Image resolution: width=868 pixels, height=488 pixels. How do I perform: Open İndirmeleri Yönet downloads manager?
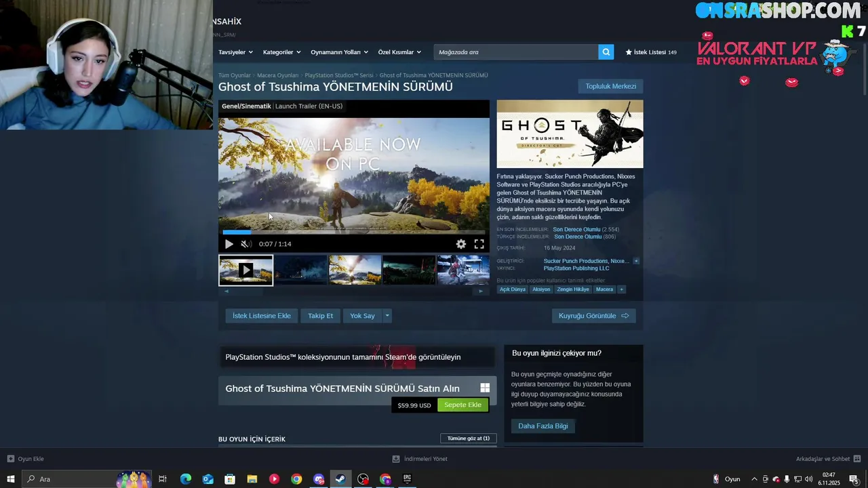[x=420, y=459]
